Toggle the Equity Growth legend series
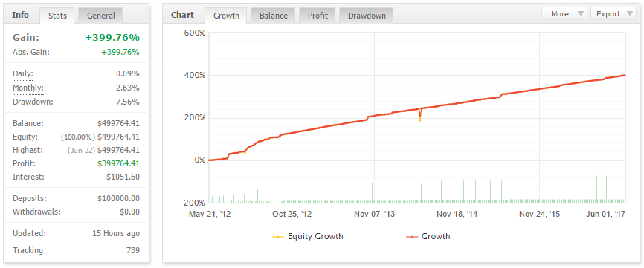 [308, 236]
